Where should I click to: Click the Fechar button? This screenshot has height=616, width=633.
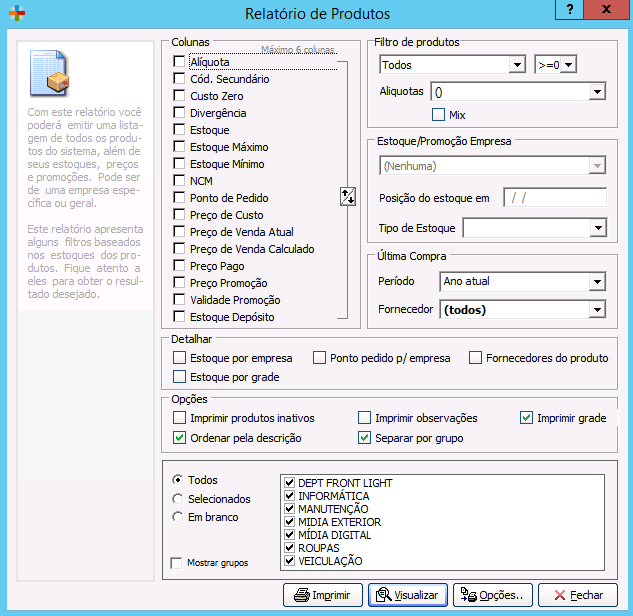click(x=577, y=595)
